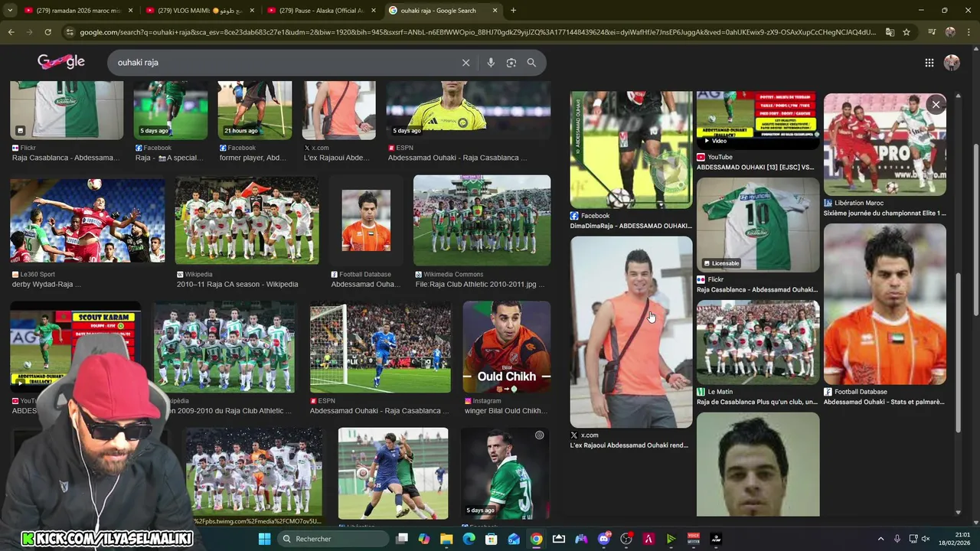Image resolution: width=980 pixels, height=551 pixels.
Task: Open Task View from taskbar
Action: click(x=402, y=539)
